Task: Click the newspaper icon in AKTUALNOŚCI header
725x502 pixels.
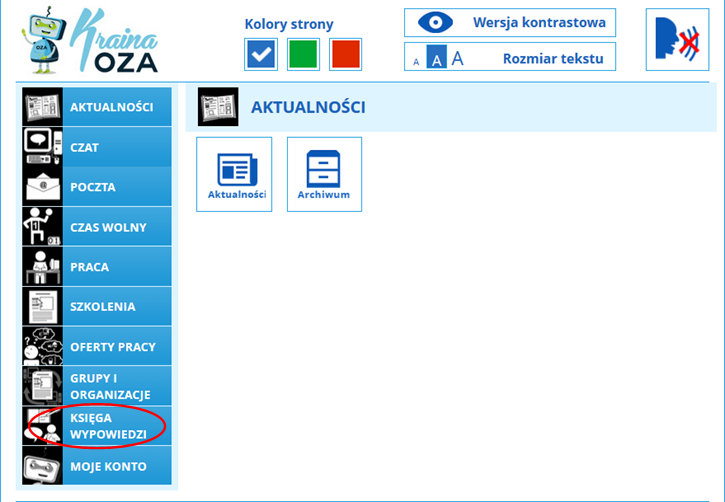Action: [218, 107]
